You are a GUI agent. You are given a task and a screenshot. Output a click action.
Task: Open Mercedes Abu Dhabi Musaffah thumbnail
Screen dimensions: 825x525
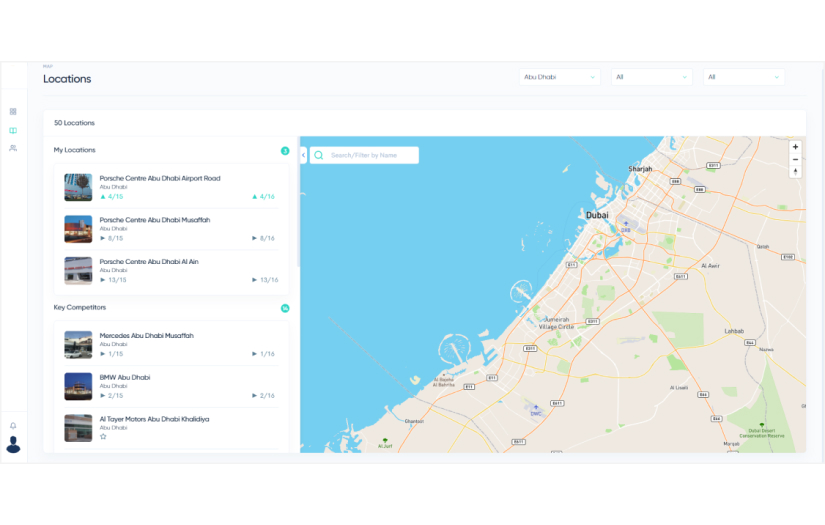(78, 345)
